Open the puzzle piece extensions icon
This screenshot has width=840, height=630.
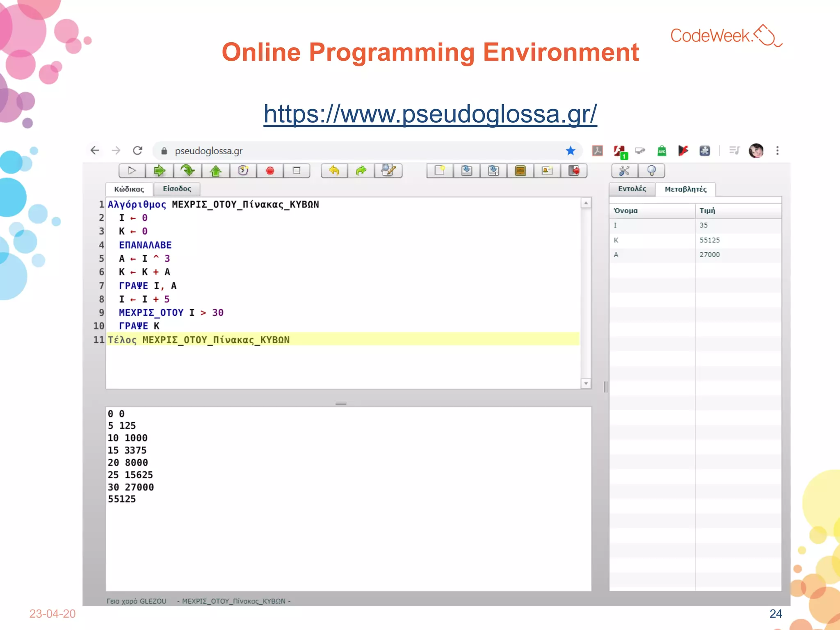click(705, 151)
